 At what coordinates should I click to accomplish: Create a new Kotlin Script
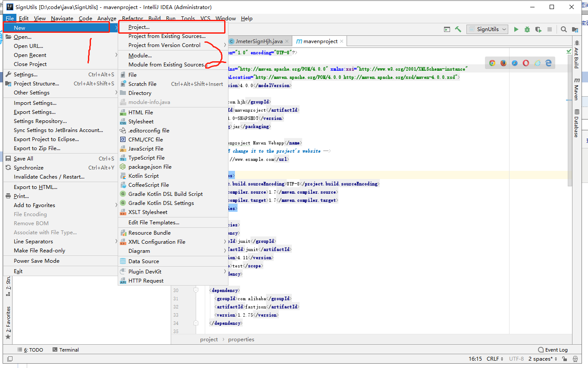[172, 176]
